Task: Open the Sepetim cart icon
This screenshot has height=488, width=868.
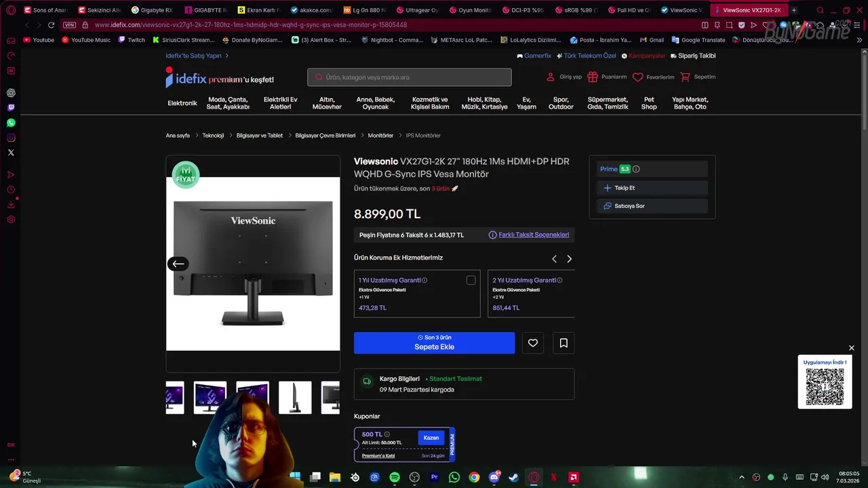Action: coord(685,77)
